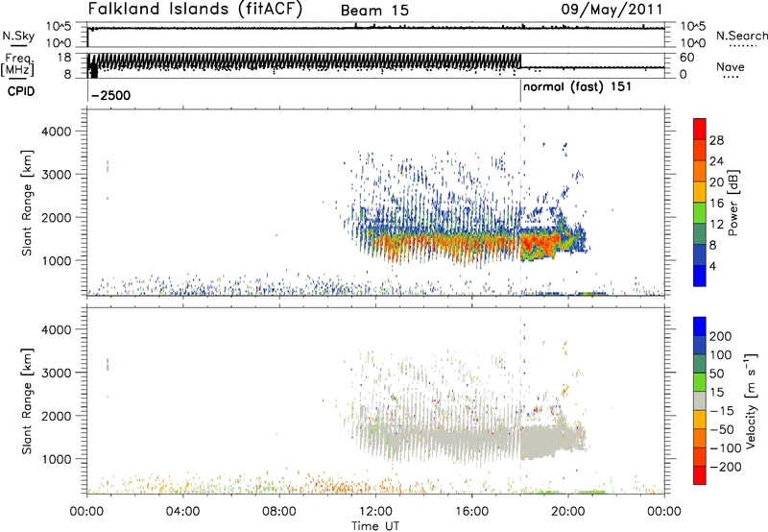
Task: Click the 'Beam 15' label
Action: pos(374,11)
